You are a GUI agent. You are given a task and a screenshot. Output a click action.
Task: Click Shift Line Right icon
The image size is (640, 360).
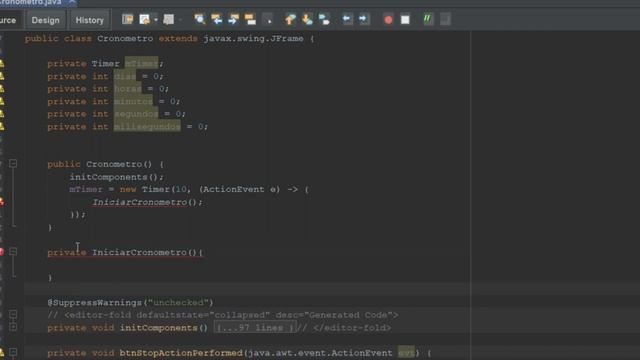pos(363,19)
